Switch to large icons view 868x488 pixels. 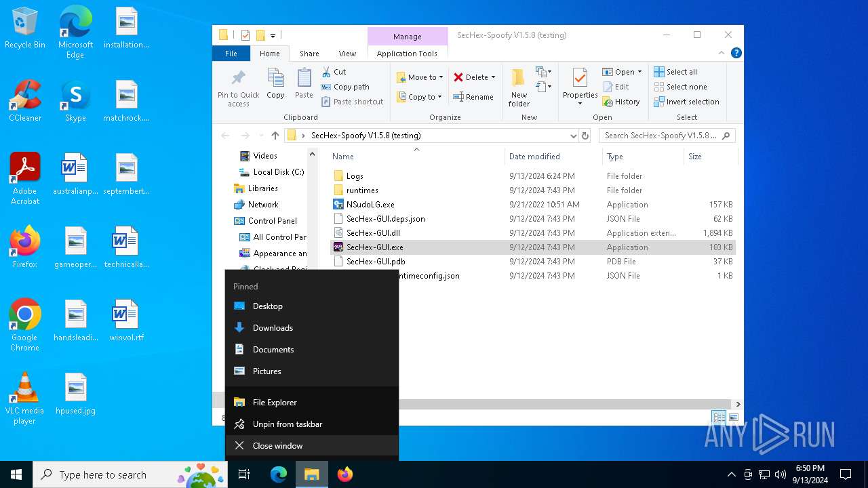tap(734, 418)
